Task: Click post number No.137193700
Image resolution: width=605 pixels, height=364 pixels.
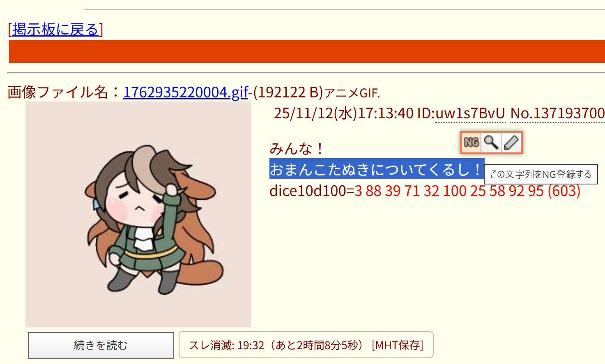Action: (557, 113)
